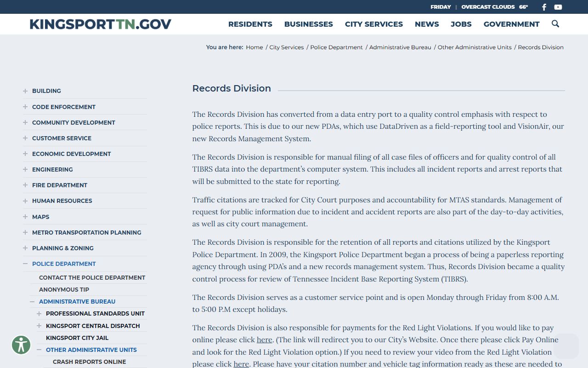Expand the Maps section
This screenshot has width=588, height=368.
25,217
